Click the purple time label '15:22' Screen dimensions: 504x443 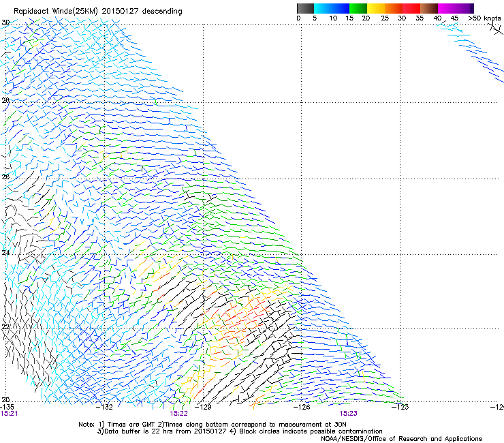click(178, 414)
